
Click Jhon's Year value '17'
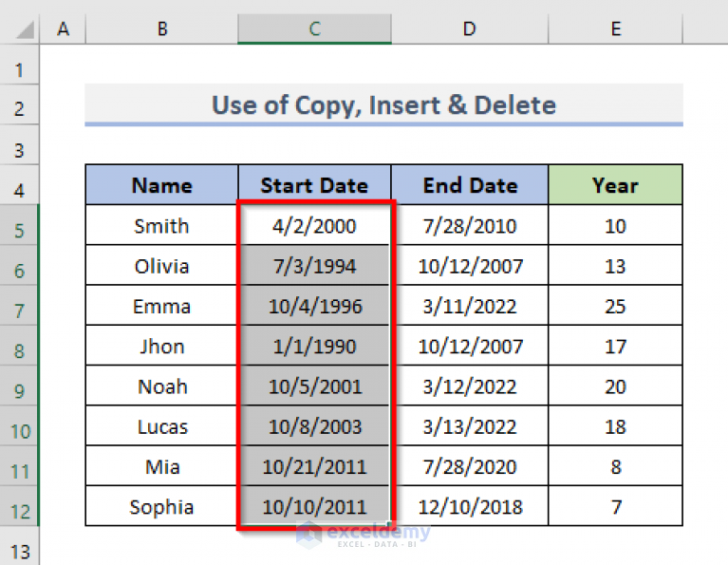tap(615, 346)
